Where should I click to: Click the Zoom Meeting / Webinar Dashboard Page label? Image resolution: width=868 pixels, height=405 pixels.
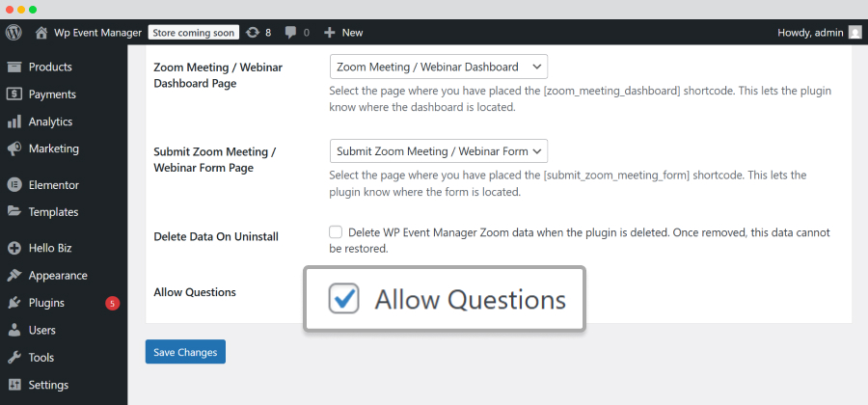coord(218,75)
